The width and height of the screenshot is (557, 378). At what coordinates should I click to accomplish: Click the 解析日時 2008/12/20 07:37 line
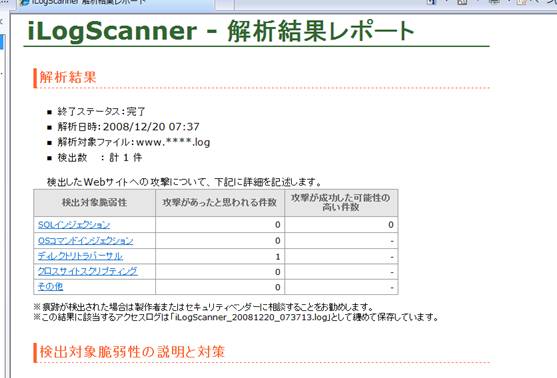tap(128, 127)
